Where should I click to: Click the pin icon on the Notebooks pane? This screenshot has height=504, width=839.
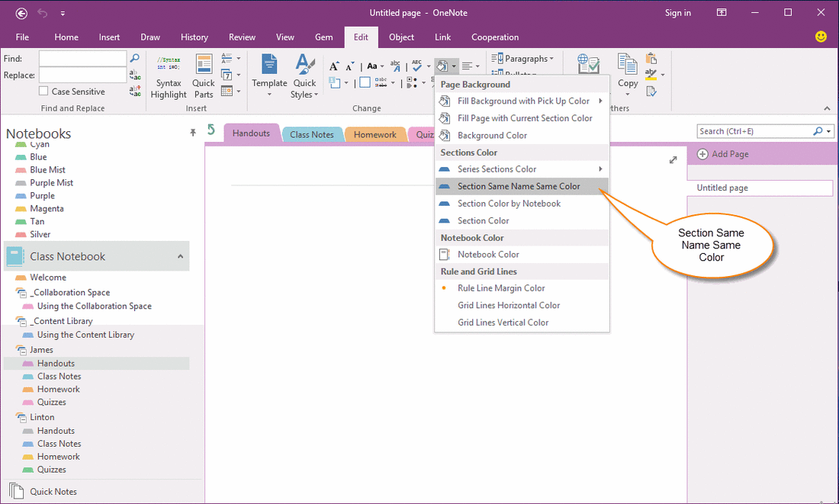[x=193, y=133]
